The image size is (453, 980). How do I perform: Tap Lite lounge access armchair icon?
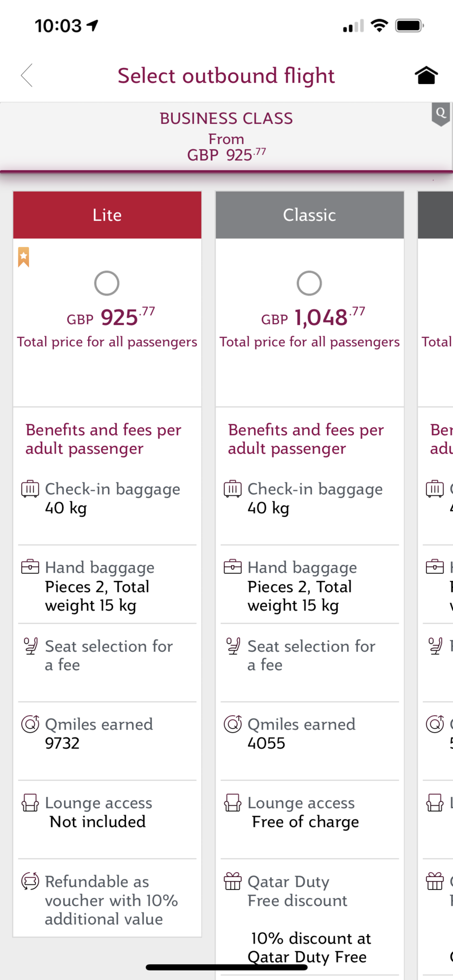pos(30,803)
